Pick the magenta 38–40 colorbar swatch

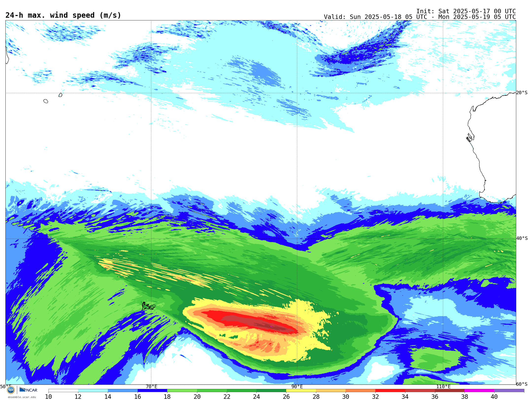click(479, 391)
